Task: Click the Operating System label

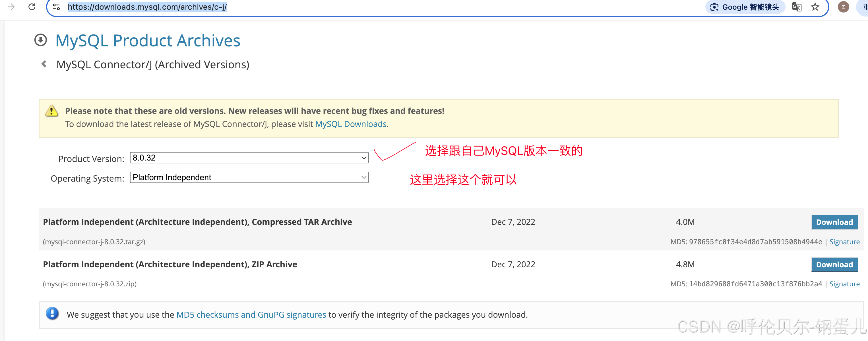Action: click(x=87, y=178)
